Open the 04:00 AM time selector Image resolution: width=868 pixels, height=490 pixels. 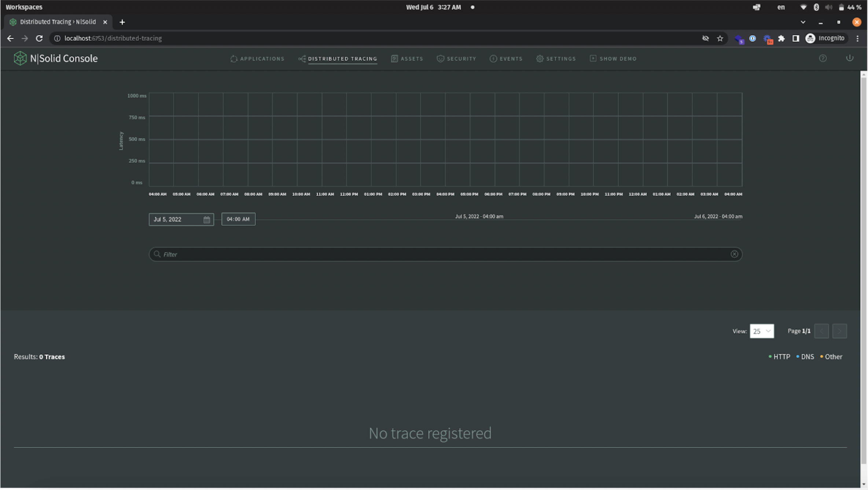[x=238, y=219]
